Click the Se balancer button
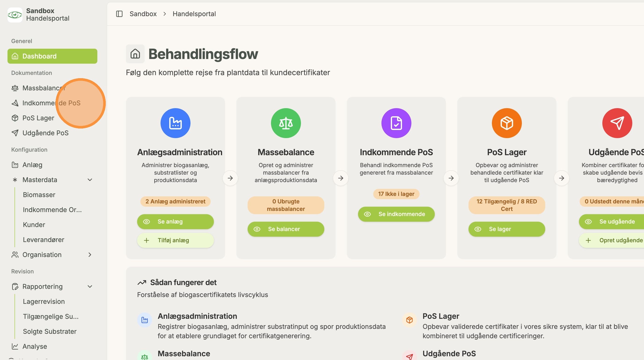This screenshot has width=644, height=360. [x=286, y=229]
